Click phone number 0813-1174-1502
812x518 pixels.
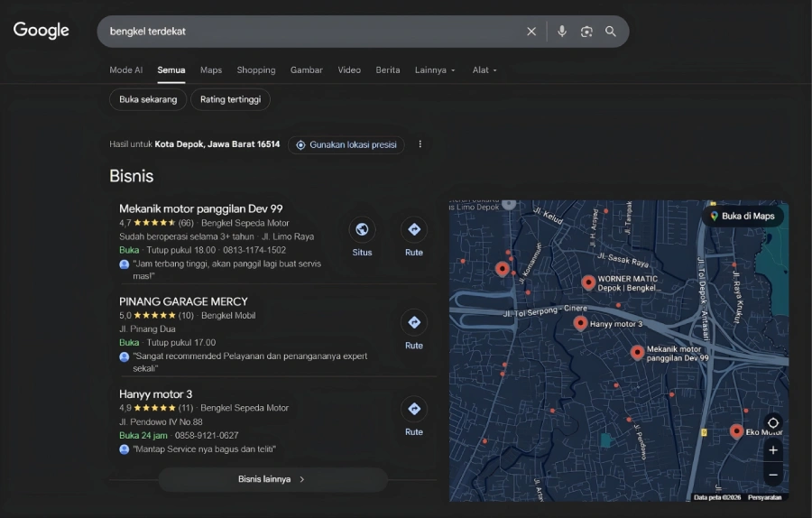pyautogui.click(x=254, y=250)
